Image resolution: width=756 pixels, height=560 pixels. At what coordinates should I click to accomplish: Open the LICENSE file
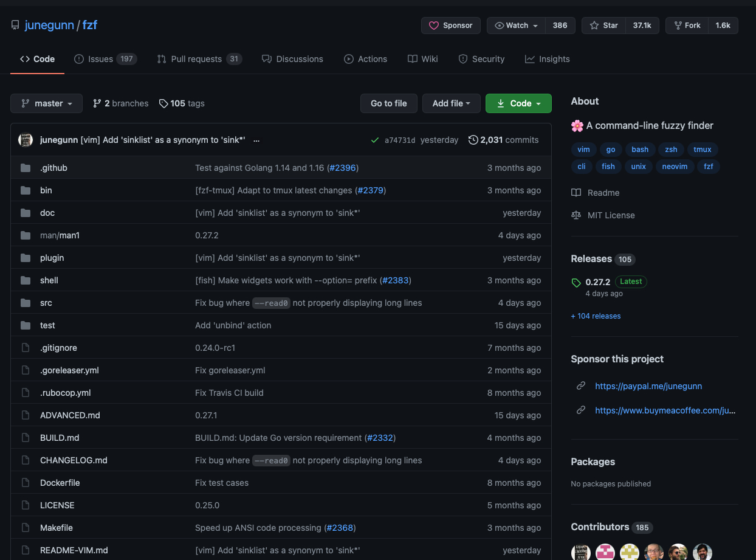click(57, 505)
